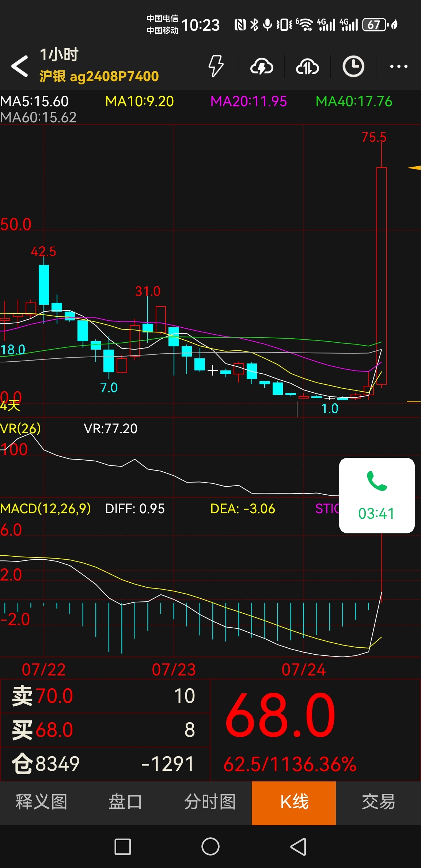The height and width of the screenshot is (868, 421).
Task: Tap the Android back triangle button
Action: [x=298, y=846]
